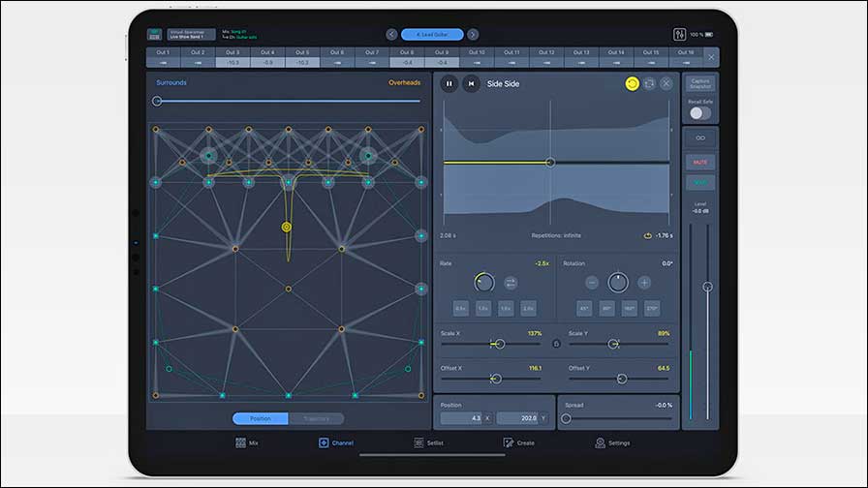
Task: Toggle the channel link icon
Action: coord(700,137)
